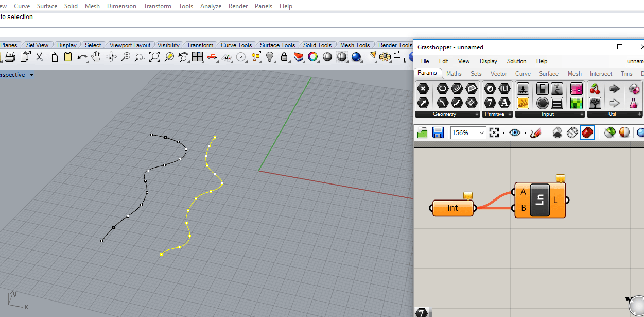Switch to wireframe preview mode icon
This screenshot has height=317, width=644.
572,132
